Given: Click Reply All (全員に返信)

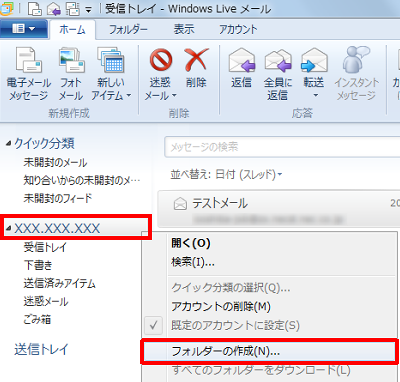Looking at the screenshot, I should 278,74.
